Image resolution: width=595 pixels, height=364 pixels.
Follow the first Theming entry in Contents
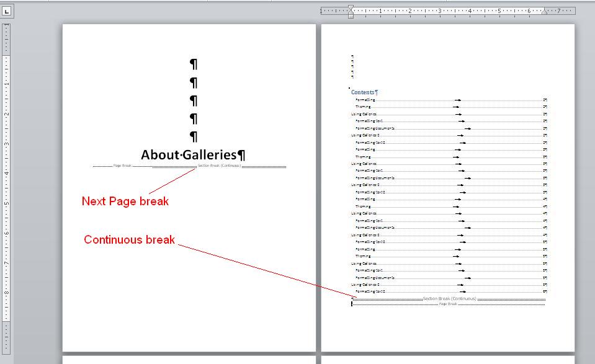363,107
